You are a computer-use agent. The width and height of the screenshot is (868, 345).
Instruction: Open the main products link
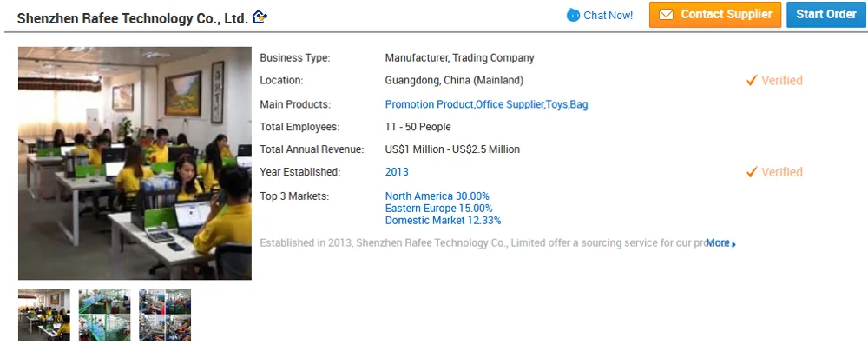click(486, 104)
